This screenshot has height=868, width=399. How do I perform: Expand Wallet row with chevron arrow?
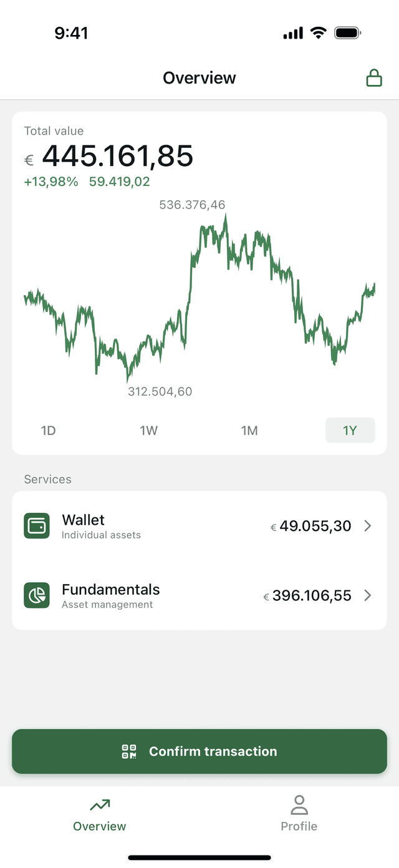point(368,526)
